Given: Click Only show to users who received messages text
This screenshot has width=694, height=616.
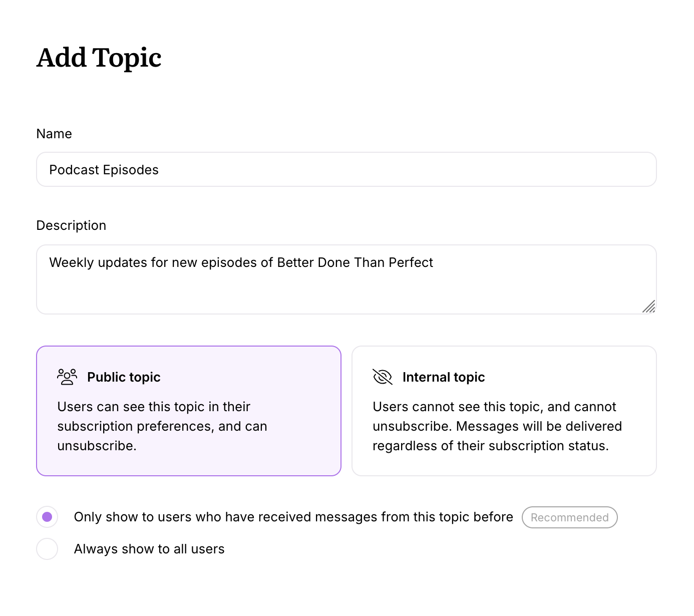Looking at the screenshot, I should point(293,516).
